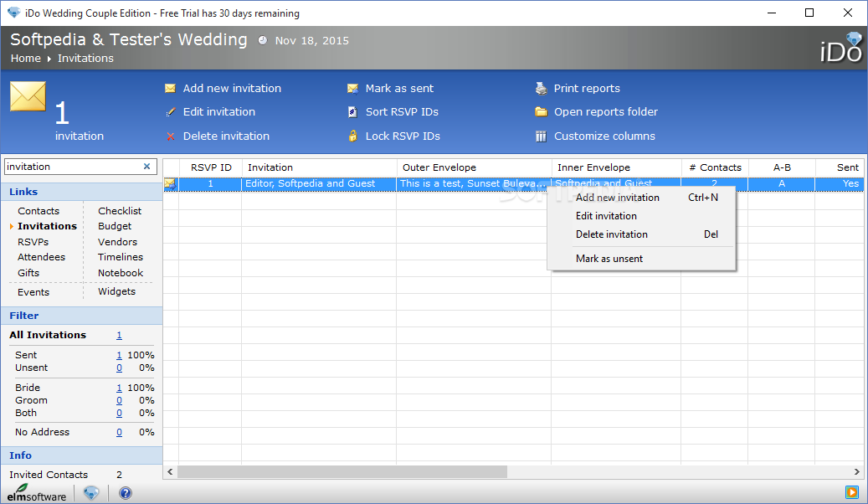Image resolution: width=868 pixels, height=504 pixels.
Task: Sort by the RSVP ID column header
Action: click(211, 167)
